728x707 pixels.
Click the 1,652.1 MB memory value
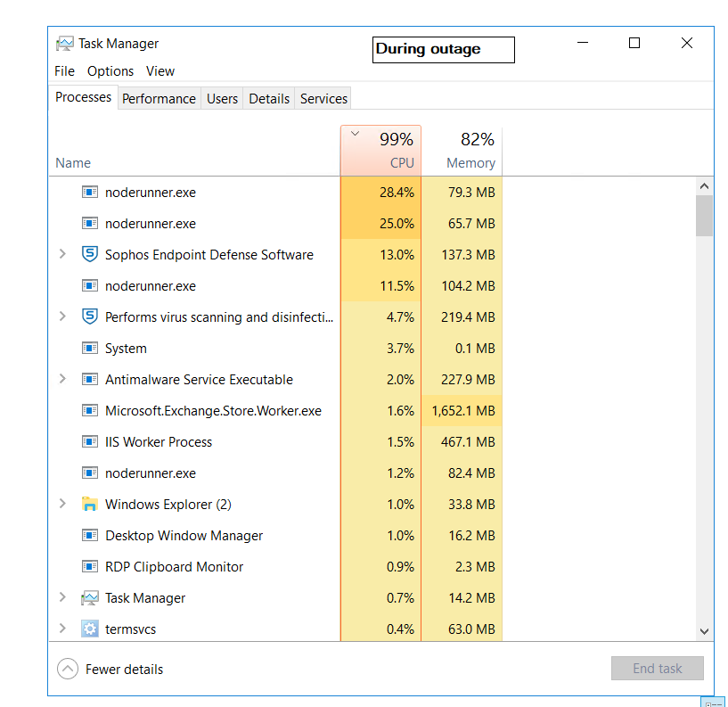click(463, 411)
